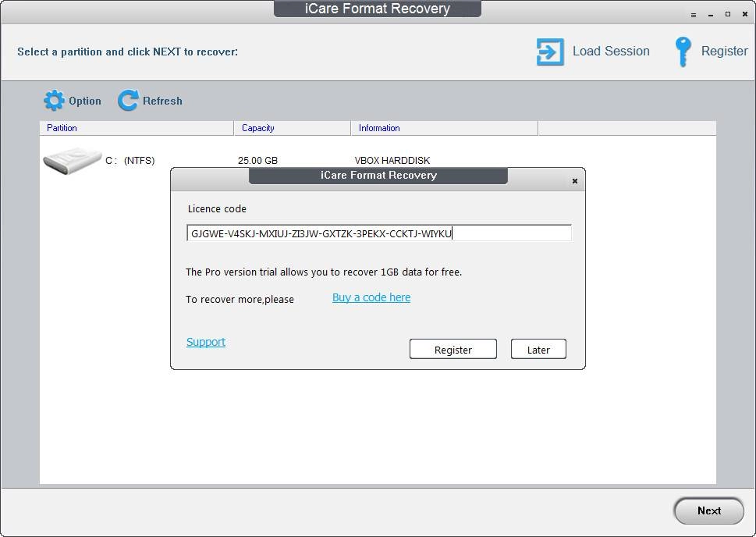
Task: Click the To recover more,please text
Action: (240, 299)
